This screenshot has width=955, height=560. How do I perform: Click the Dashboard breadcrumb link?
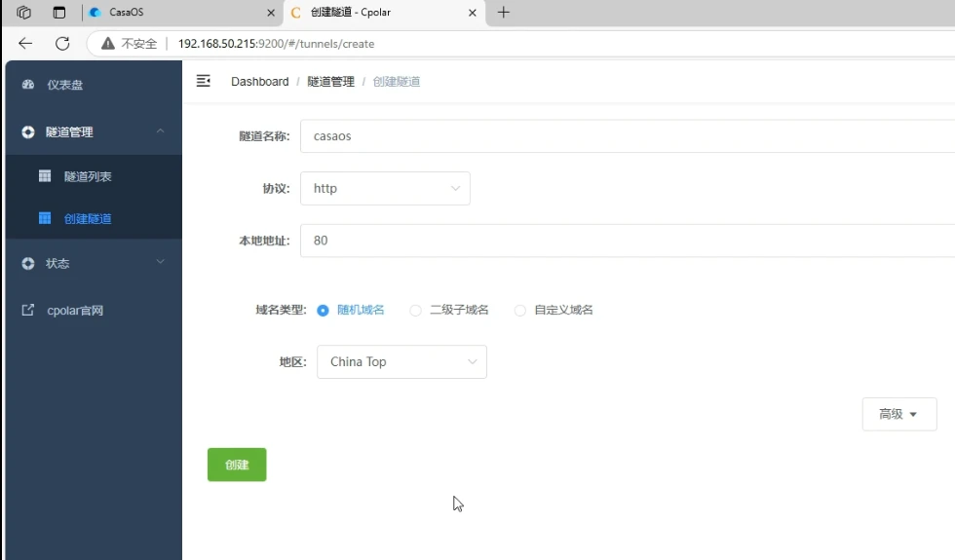[x=259, y=82]
